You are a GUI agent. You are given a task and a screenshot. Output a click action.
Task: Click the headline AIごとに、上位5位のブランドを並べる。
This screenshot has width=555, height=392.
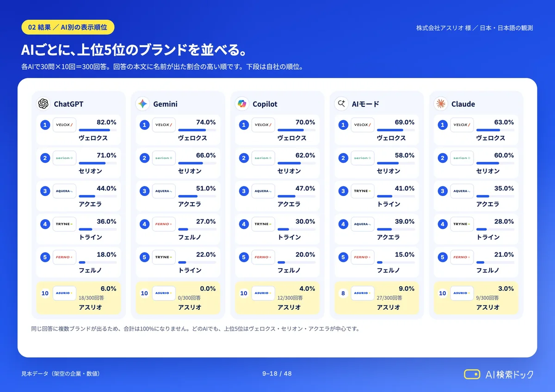133,50
